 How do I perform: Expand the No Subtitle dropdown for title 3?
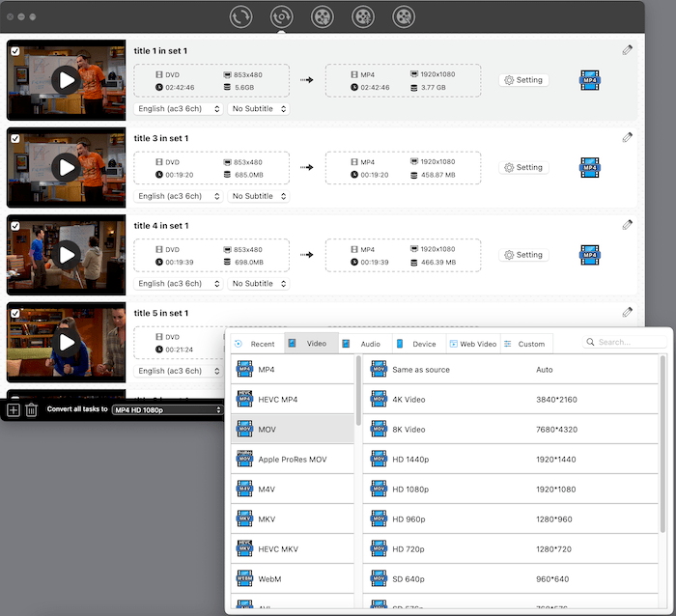pyautogui.click(x=258, y=196)
